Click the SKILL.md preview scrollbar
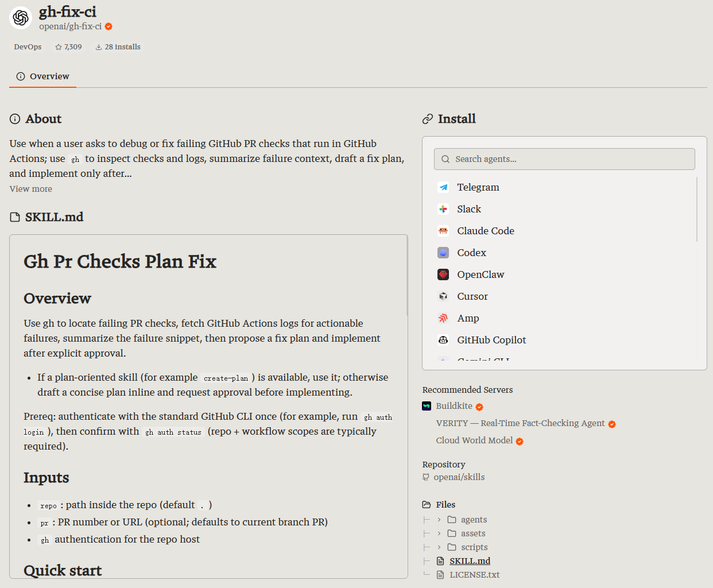Image resolution: width=713 pixels, height=588 pixels. point(407,276)
